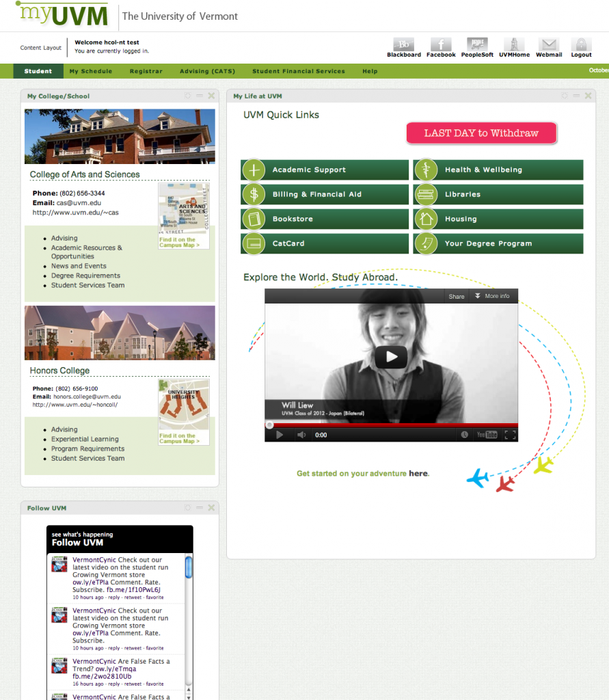This screenshot has height=700, width=609.
Task: Open the Facebook icon link
Action: [x=441, y=44]
